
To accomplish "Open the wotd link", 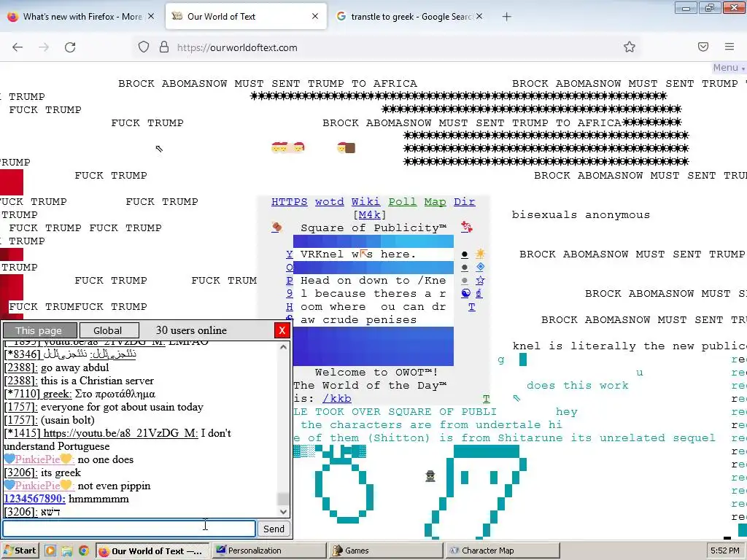I will point(329,201).
